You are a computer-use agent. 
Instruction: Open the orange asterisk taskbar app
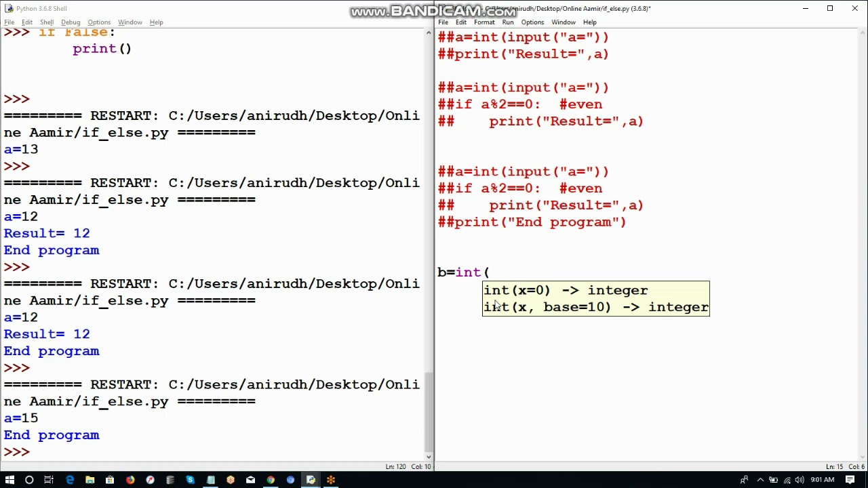point(331,480)
